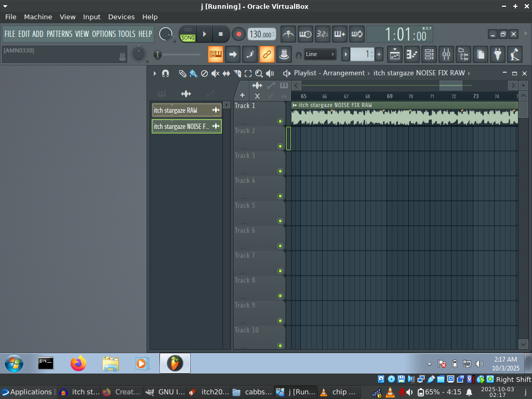Open the Line snap dropdown
Viewport: 532px width, 399px height.
pyautogui.click(x=320, y=54)
